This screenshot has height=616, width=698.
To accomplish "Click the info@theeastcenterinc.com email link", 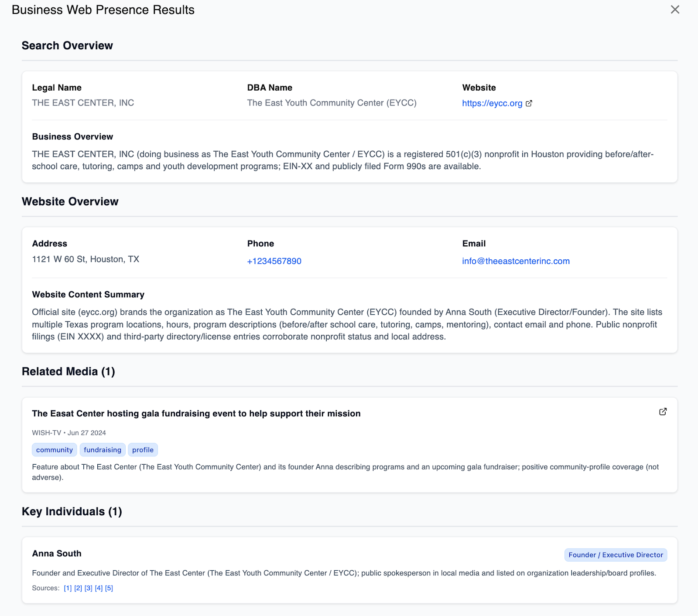I will click(x=516, y=261).
